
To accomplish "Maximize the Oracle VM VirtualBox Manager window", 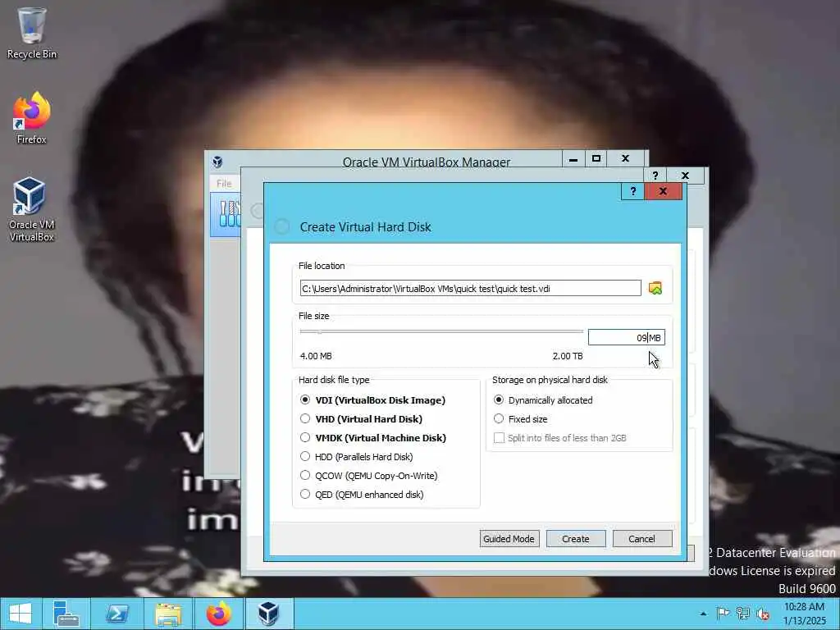I will pyautogui.click(x=596, y=159).
